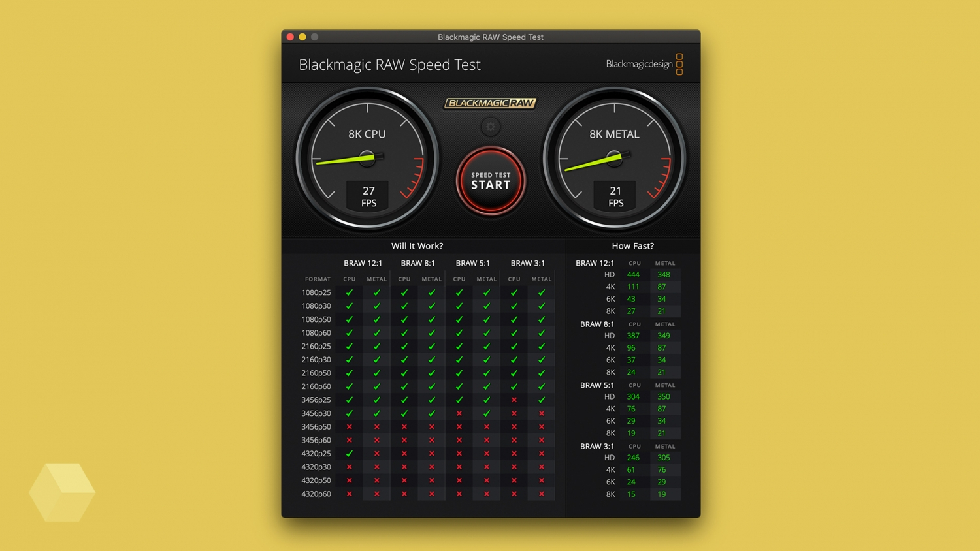Select the 'Will It Work?' heading
This screenshot has height=551, width=980.
417,246
